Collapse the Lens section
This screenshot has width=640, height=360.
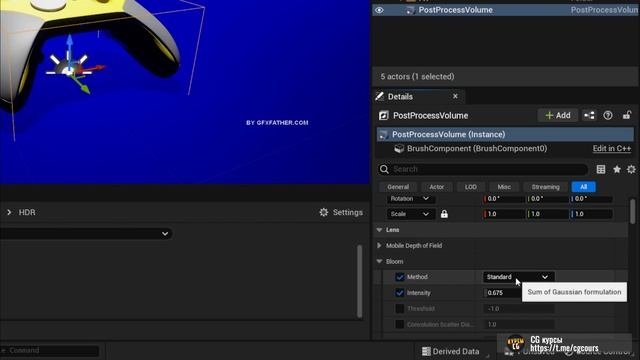click(x=379, y=230)
